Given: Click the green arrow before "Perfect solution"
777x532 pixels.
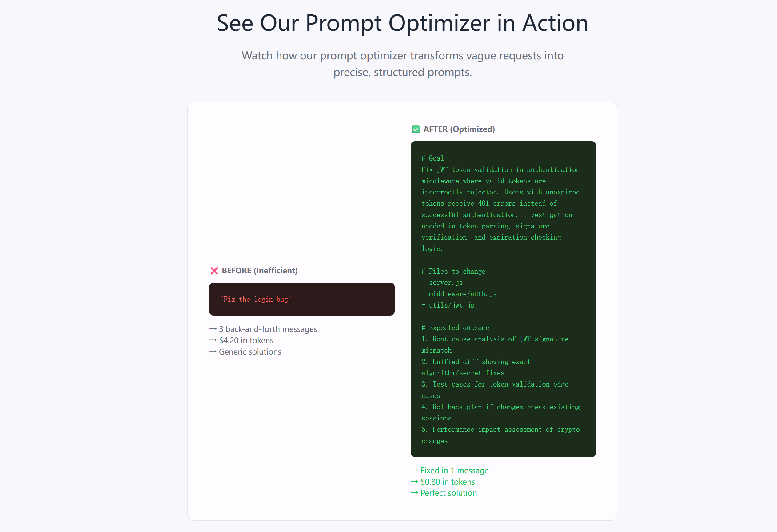Looking at the screenshot, I should [x=415, y=493].
